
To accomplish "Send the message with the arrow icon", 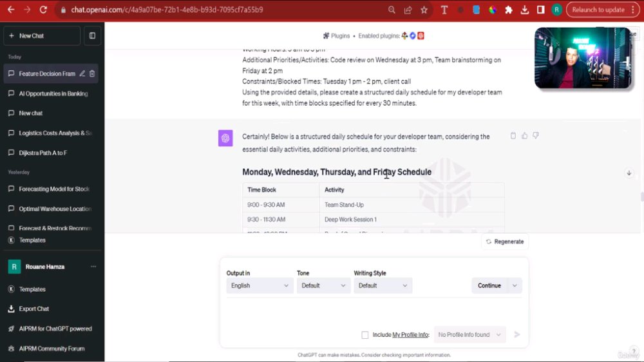I will coord(517,334).
